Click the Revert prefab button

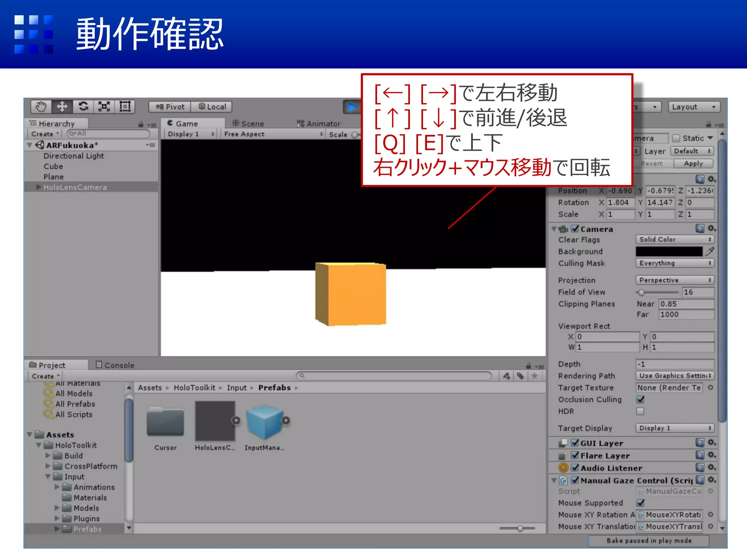[x=651, y=164]
